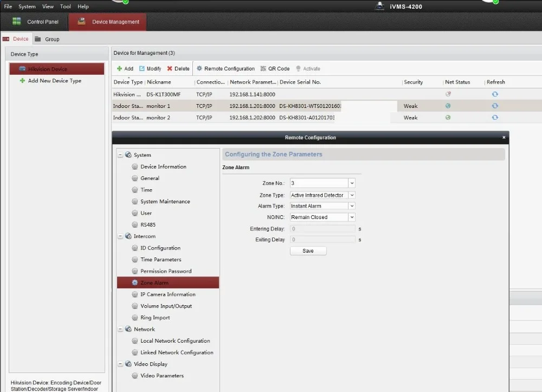This screenshot has width=542, height=392.
Task: Open the View menu
Action: [48, 6]
